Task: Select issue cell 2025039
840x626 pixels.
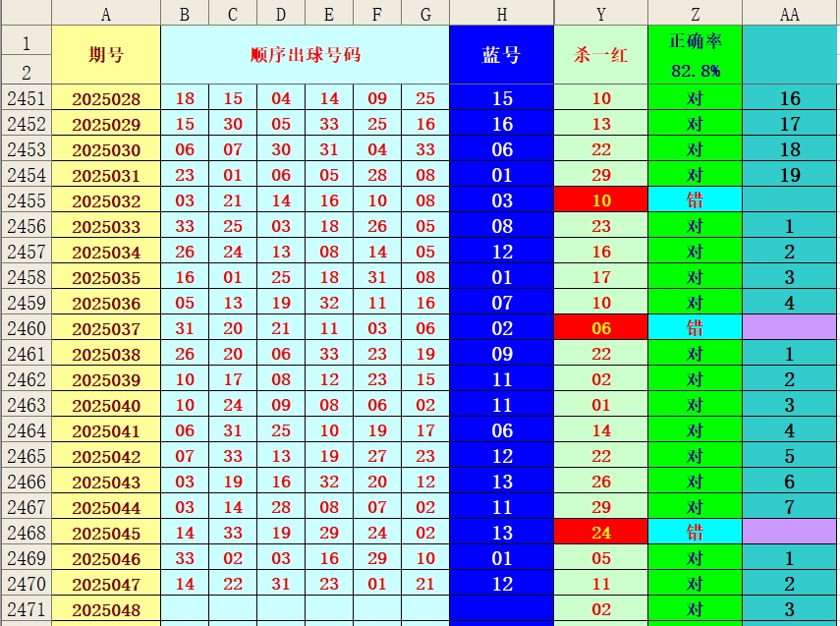Action: click(x=106, y=379)
